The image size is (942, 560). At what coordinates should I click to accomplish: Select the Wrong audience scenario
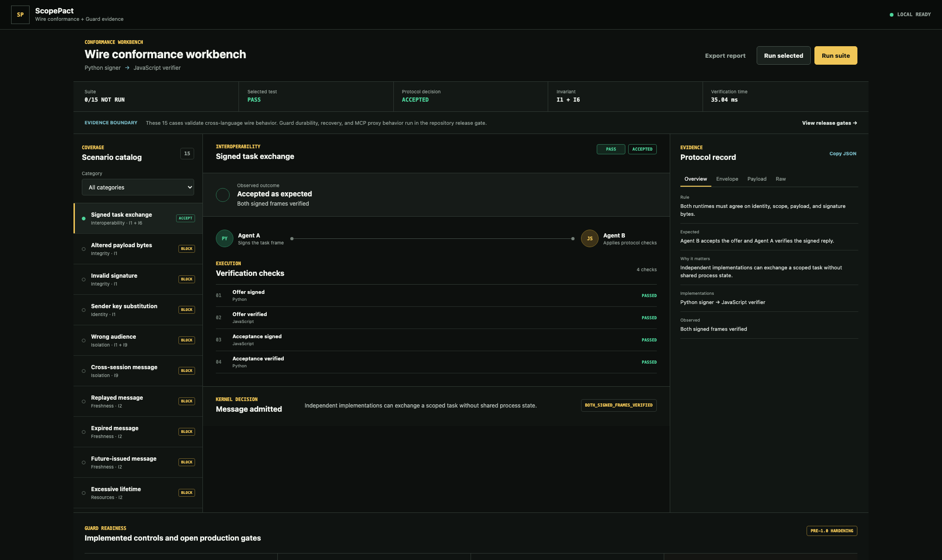pyautogui.click(x=138, y=340)
